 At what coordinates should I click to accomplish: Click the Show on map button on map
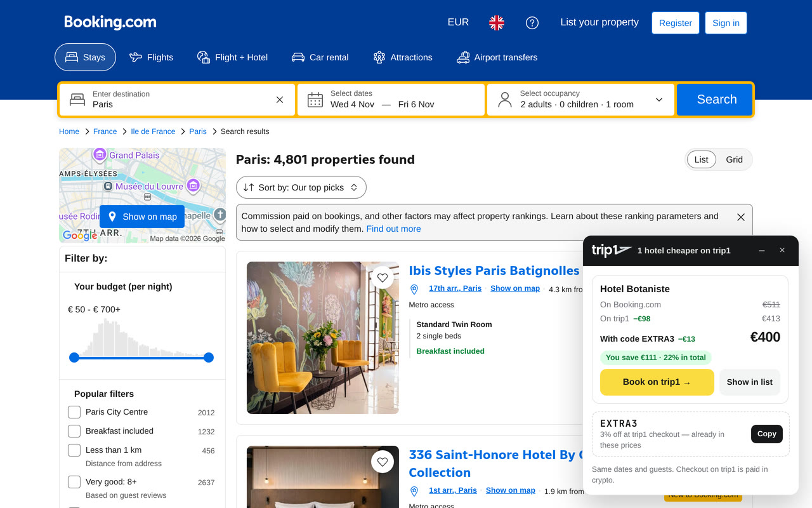pyautogui.click(x=142, y=217)
